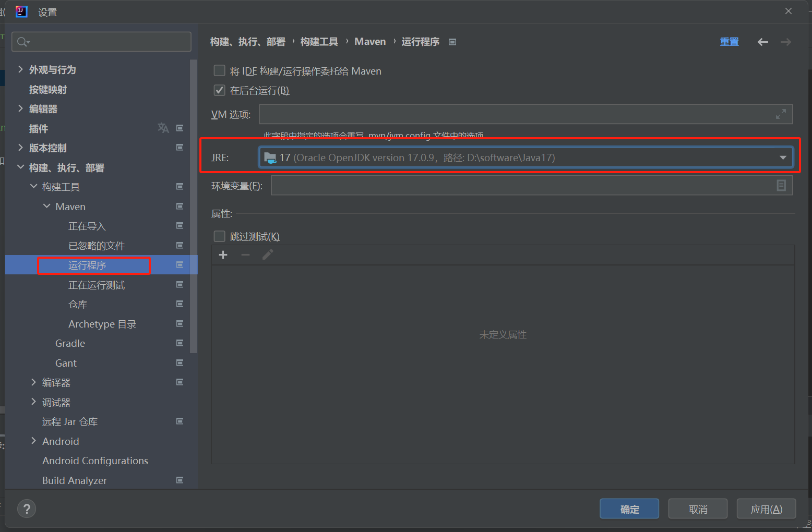Viewport: 812px width, 532px height.
Task: Enable 将 IDE 构建/运行操作委托给 Maven checkbox
Action: pyautogui.click(x=220, y=70)
